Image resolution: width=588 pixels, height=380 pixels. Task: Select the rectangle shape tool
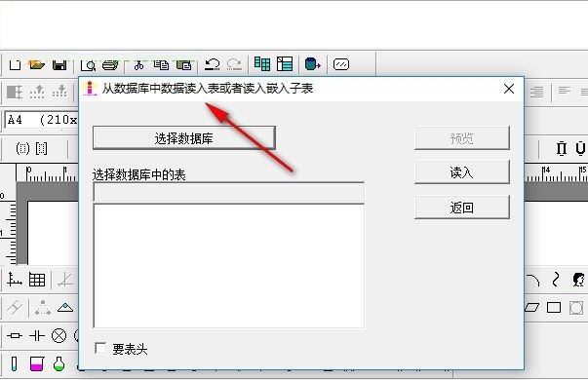[x=554, y=308]
